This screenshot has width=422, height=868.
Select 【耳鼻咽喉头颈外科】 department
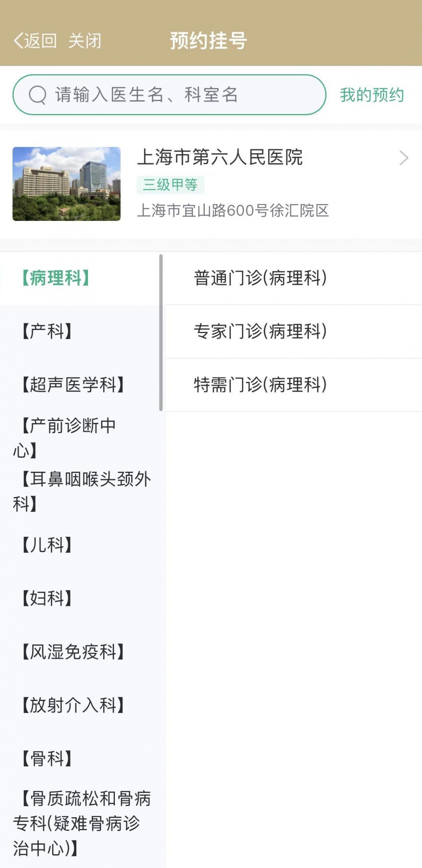[82, 491]
